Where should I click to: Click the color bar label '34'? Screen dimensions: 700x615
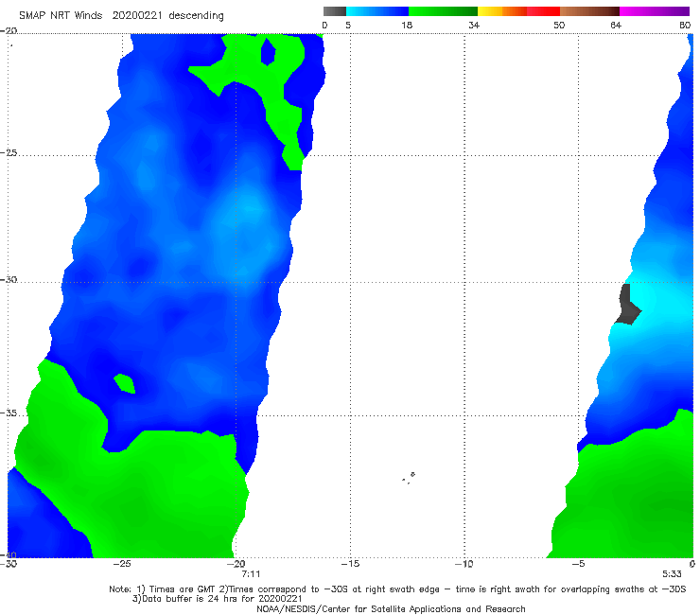[474, 25]
